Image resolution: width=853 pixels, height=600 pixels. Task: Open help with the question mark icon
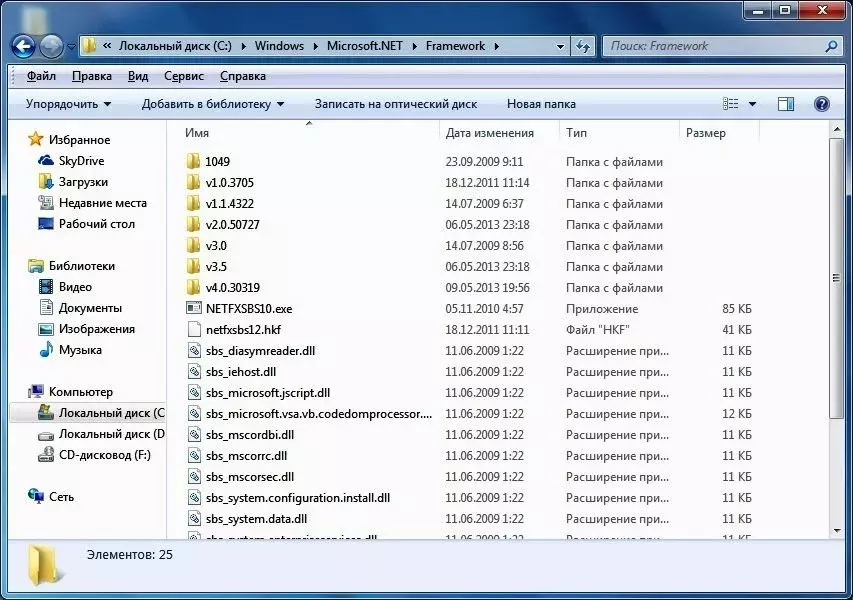(x=821, y=104)
